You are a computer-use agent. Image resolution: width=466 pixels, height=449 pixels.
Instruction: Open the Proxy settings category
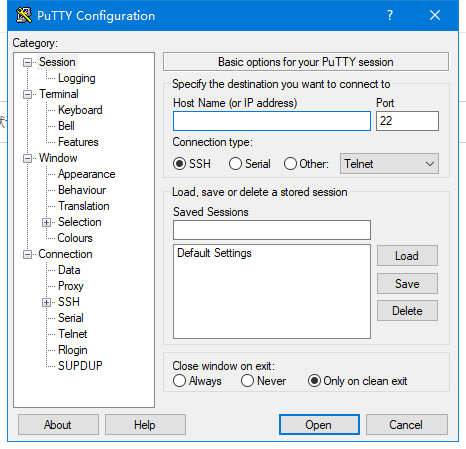tap(71, 286)
